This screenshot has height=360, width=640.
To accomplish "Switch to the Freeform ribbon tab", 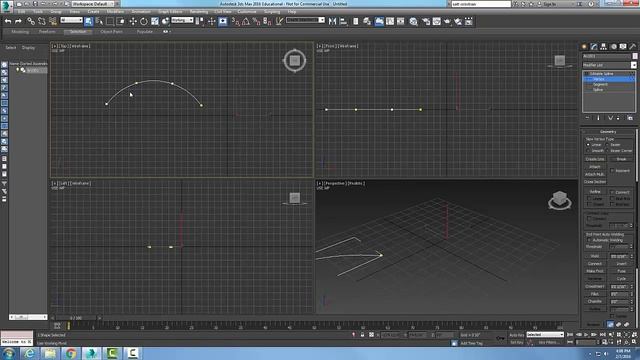I will pyautogui.click(x=47, y=31).
